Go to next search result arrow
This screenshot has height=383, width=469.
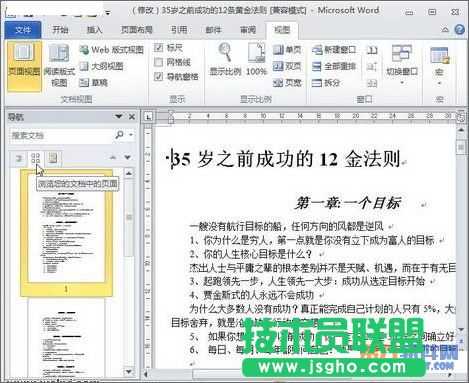128,157
